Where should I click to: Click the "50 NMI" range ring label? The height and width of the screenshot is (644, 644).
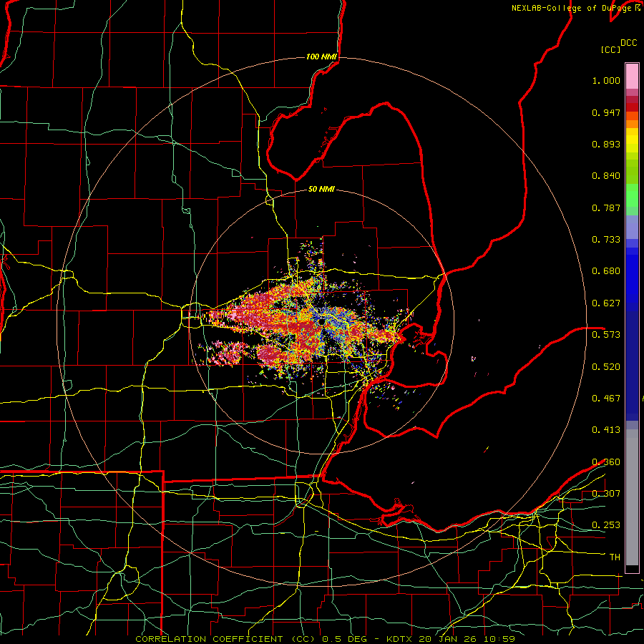coord(321,190)
